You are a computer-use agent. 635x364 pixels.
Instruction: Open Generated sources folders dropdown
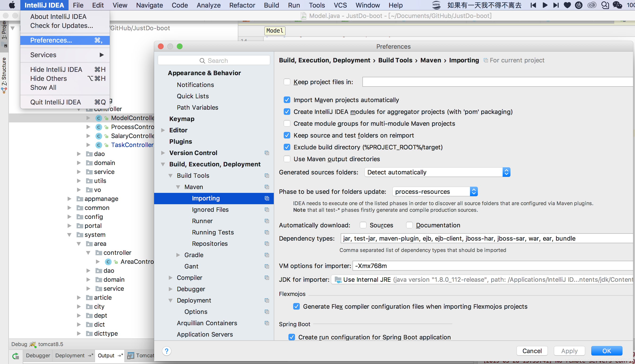(x=437, y=172)
